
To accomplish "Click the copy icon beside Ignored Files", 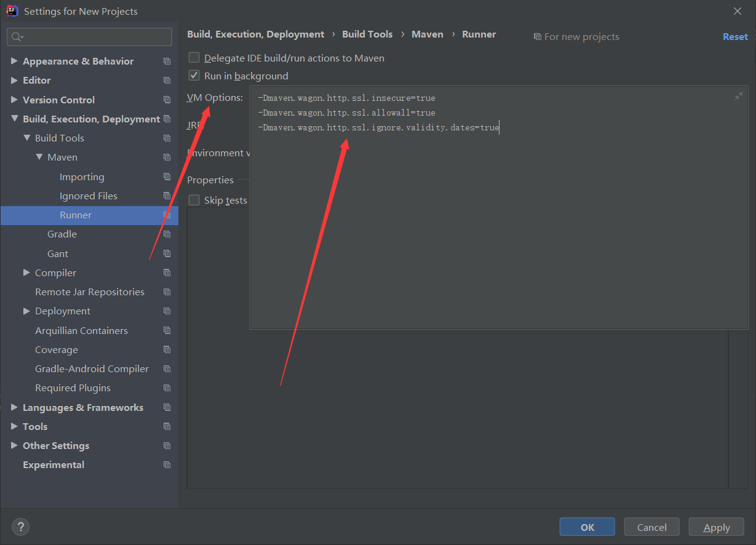I will [167, 196].
